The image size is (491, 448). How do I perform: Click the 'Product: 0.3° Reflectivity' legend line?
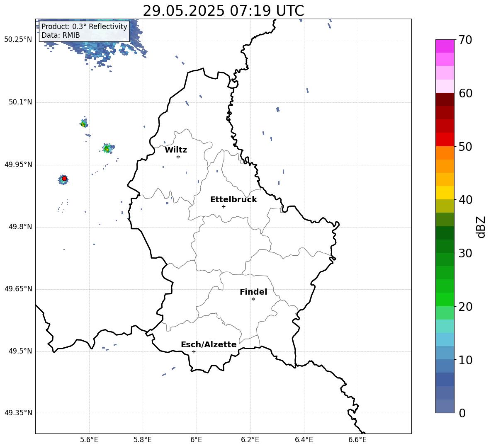click(84, 26)
